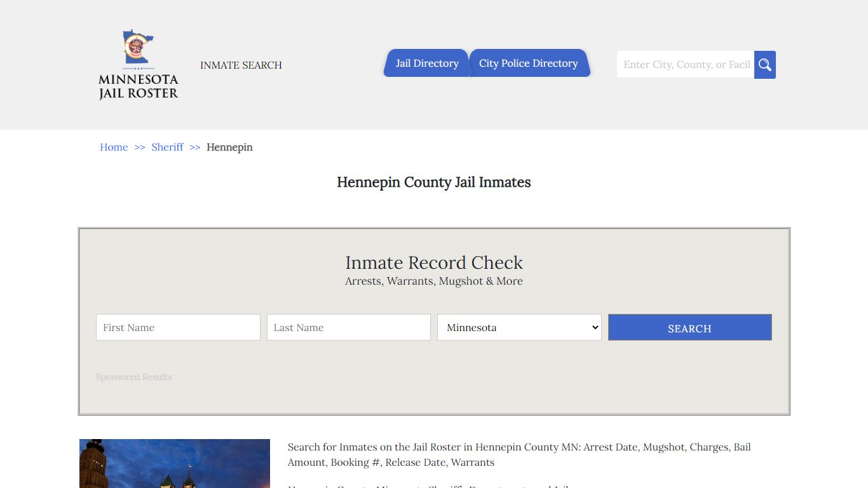
Task: Click into the Last Name field
Action: coord(348,327)
